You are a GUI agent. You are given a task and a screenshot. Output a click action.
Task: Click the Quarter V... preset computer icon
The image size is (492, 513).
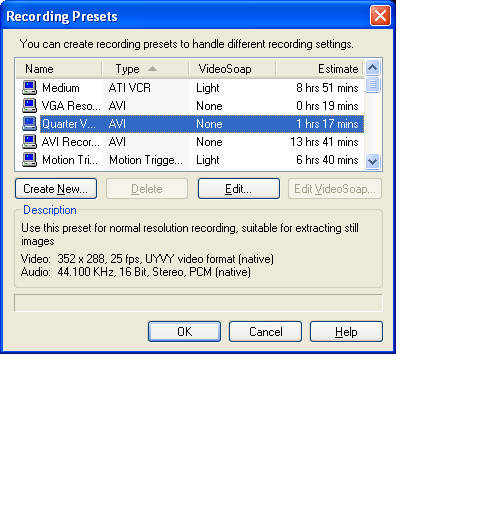pos(29,124)
